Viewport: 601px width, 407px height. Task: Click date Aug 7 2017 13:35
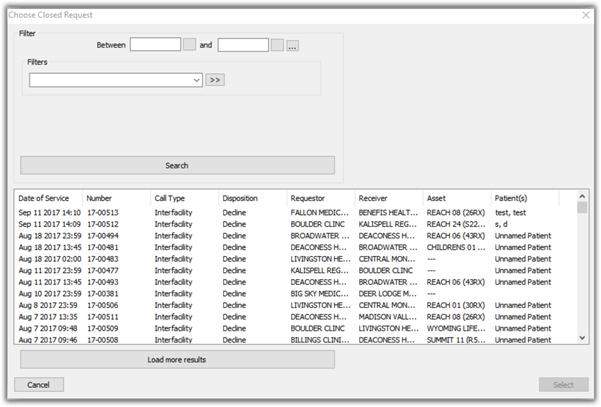point(48,317)
